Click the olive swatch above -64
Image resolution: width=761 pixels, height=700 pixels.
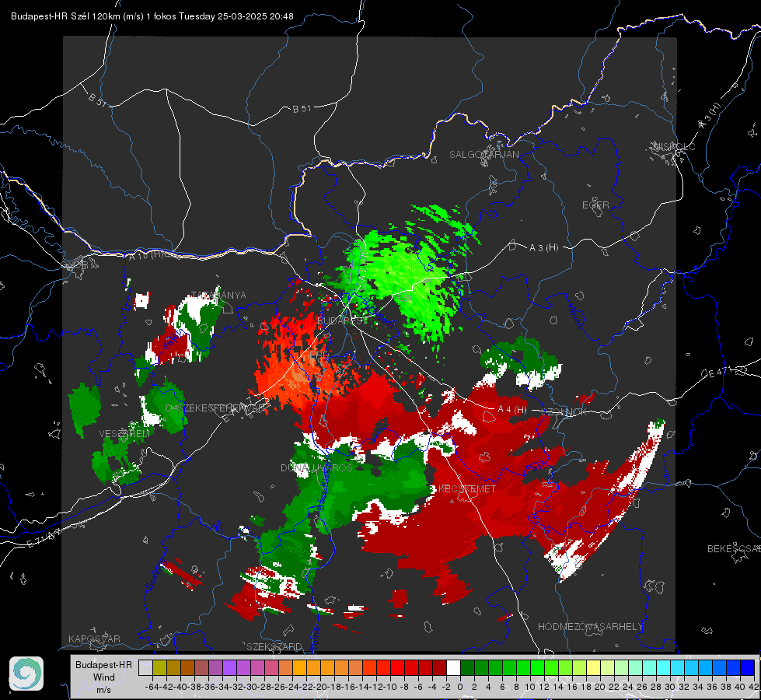[159, 668]
